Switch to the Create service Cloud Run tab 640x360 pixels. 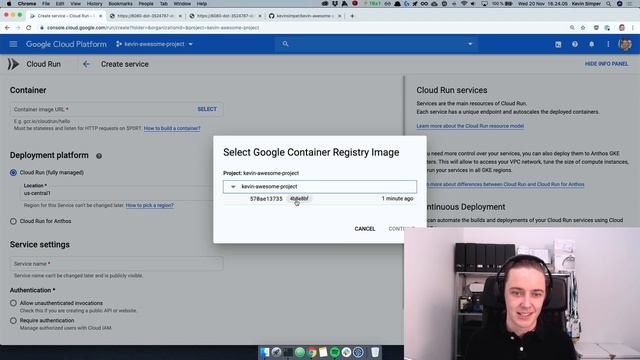[65, 16]
